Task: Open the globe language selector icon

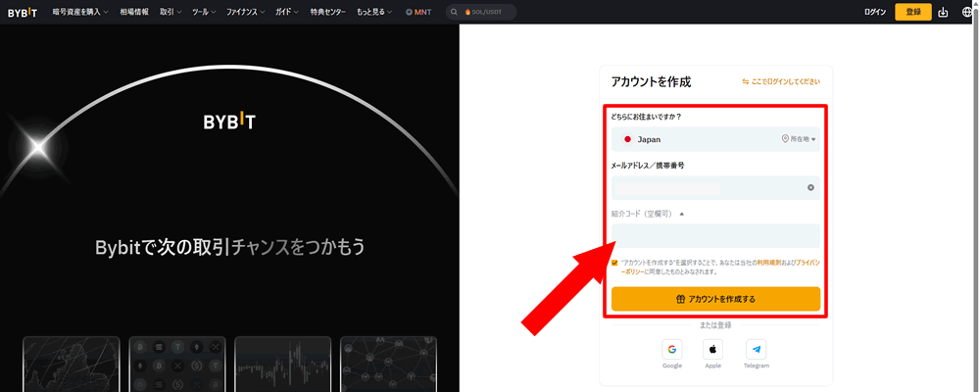Action: (x=967, y=12)
